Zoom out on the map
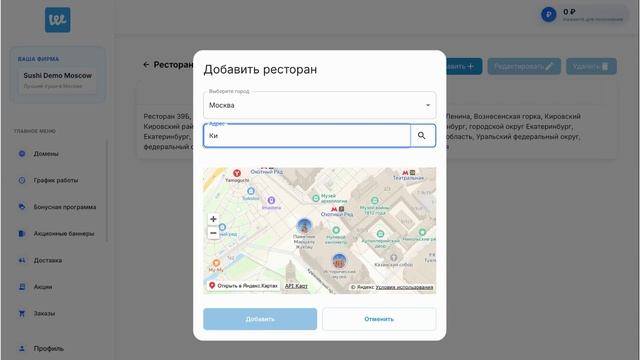640x360 pixels. pyautogui.click(x=213, y=233)
